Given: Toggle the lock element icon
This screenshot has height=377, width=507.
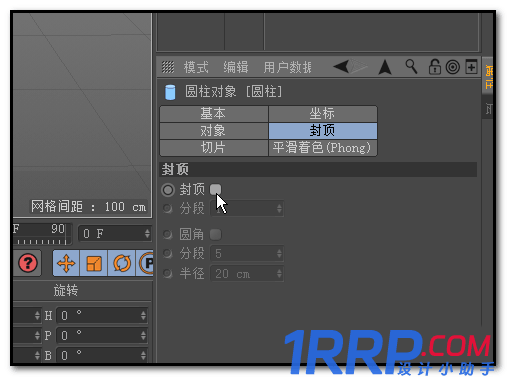Looking at the screenshot, I should 434,67.
